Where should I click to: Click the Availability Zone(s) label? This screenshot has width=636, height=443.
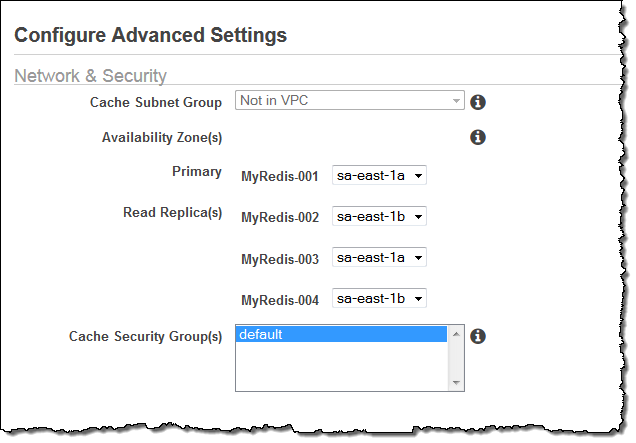(162, 137)
